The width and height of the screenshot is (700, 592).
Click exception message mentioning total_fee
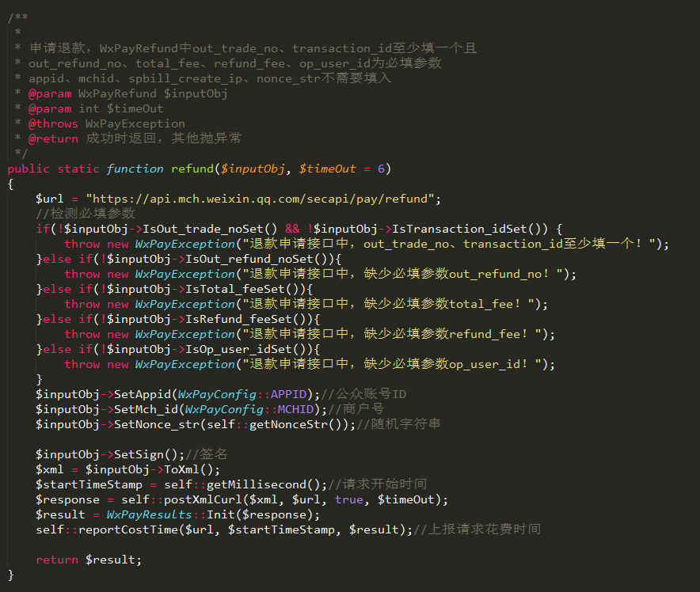click(x=388, y=304)
